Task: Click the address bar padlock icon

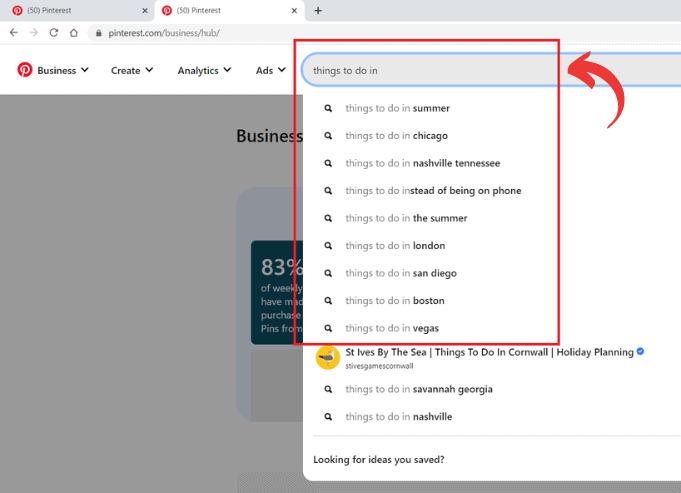Action: [97, 32]
